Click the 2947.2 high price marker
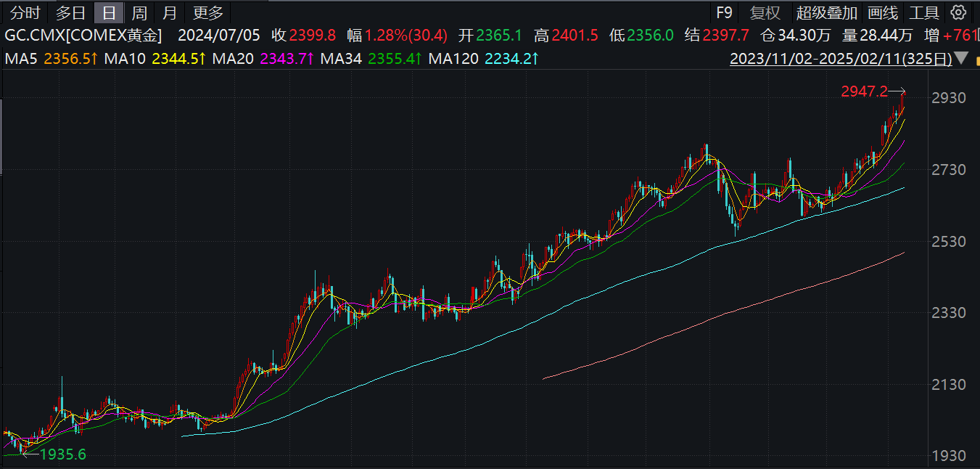Screen dimensions: 980x469 pos(864,91)
